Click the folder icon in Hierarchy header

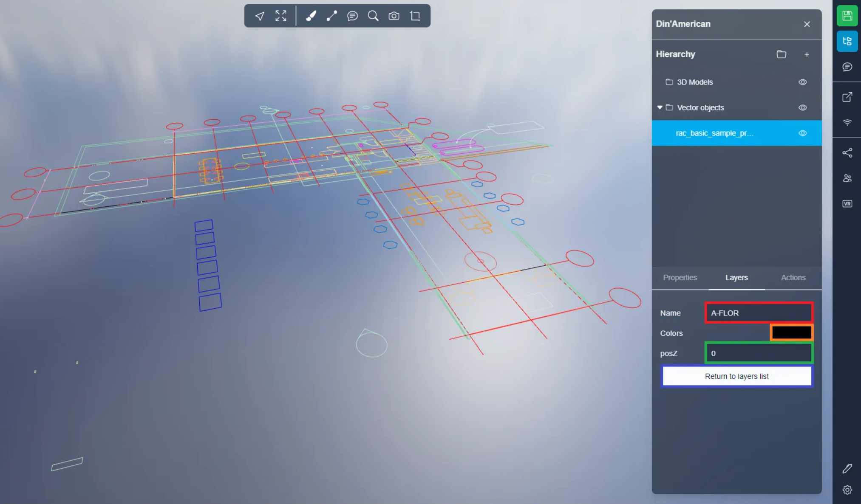(781, 54)
